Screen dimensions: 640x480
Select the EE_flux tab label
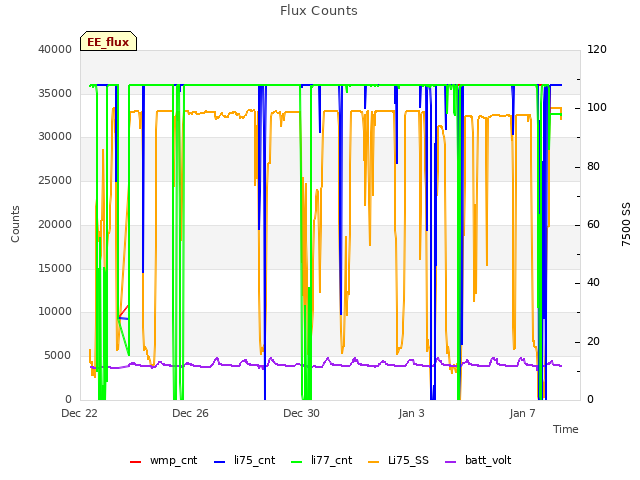[108, 42]
